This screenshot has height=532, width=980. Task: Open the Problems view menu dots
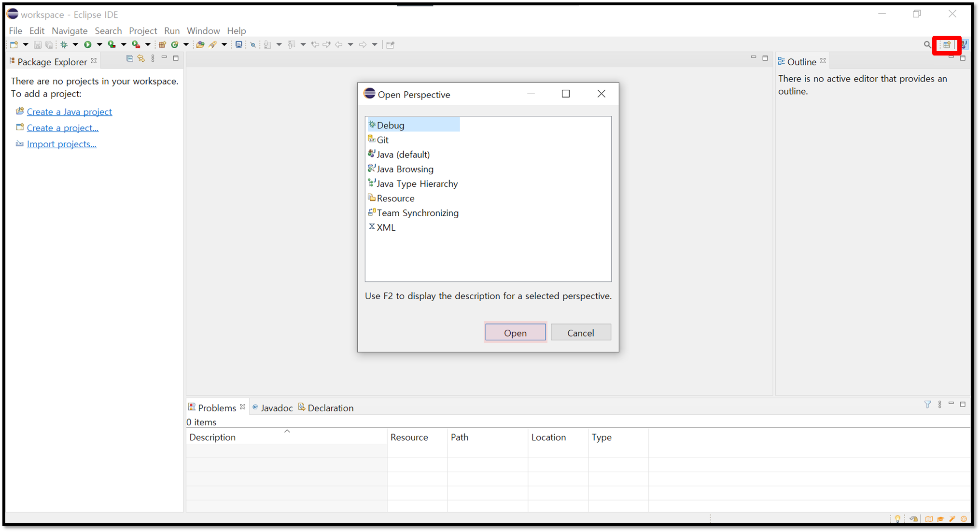tap(939, 405)
